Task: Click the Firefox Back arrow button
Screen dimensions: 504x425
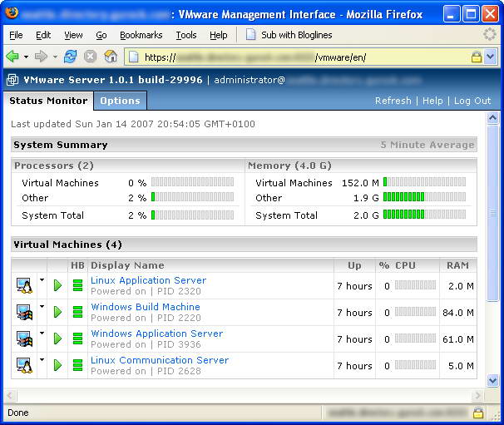Action: 12,57
